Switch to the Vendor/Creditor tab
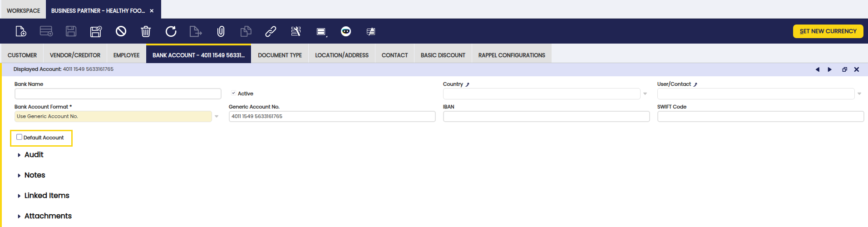The height and width of the screenshot is (227, 868). coord(75,55)
